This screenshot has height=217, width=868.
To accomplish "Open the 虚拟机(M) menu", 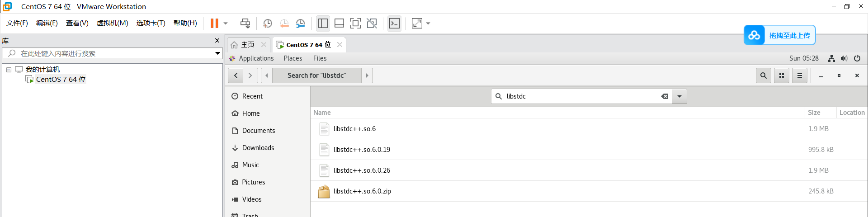I will (x=113, y=23).
